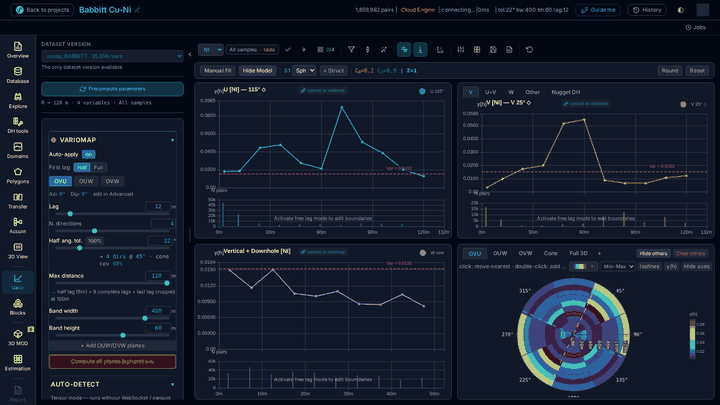Open the Database sidebar section
Image resolution: width=720 pixels, height=405 pixels.
(x=17, y=75)
